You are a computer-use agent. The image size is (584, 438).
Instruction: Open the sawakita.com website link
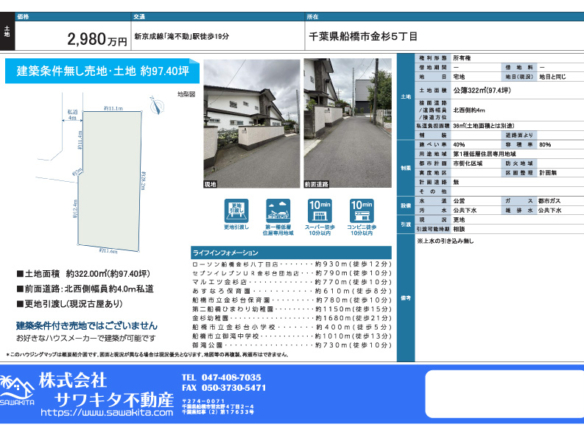(x=107, y=413)
